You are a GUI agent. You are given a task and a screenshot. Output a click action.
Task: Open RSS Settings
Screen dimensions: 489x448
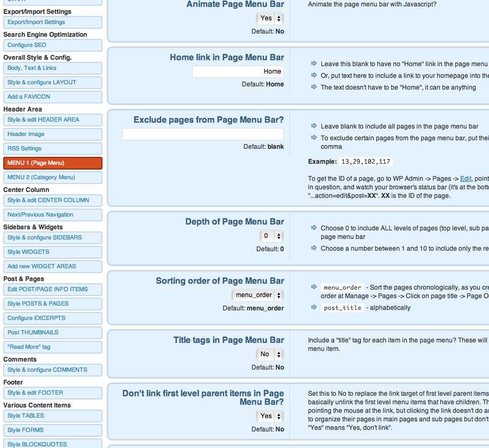(x=53, y=149)
